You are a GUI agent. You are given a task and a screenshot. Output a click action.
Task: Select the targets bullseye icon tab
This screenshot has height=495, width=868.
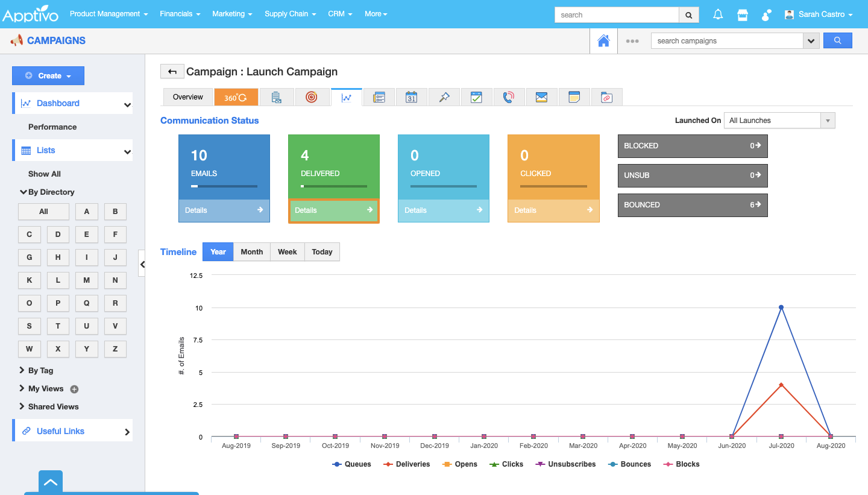(x=311, y=97)
